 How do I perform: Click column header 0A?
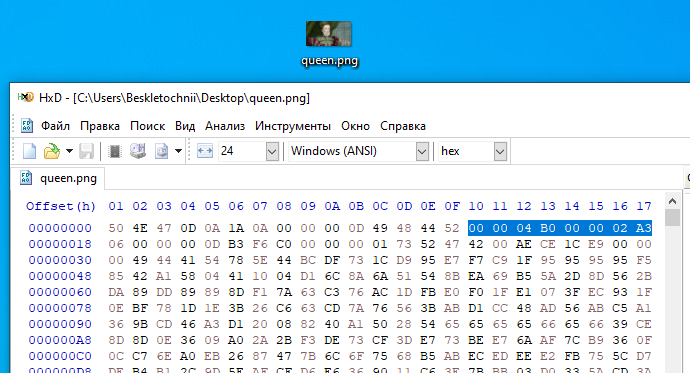click(332, 206)
